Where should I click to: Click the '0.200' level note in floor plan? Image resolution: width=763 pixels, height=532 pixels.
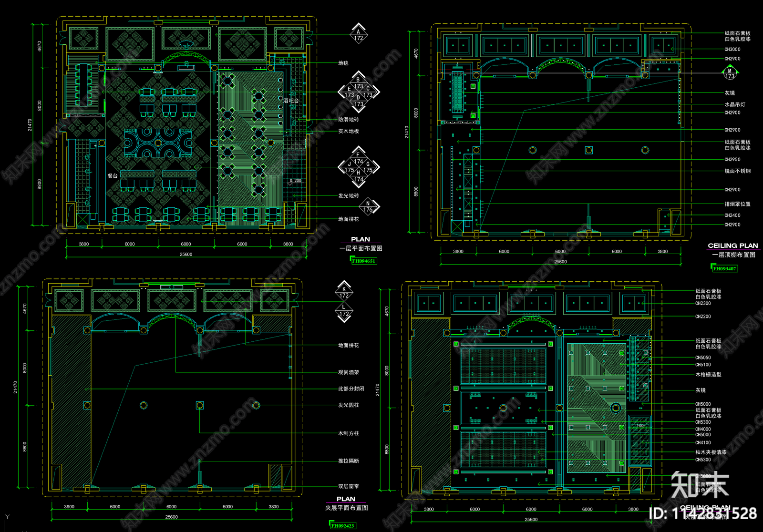[296, 181]
